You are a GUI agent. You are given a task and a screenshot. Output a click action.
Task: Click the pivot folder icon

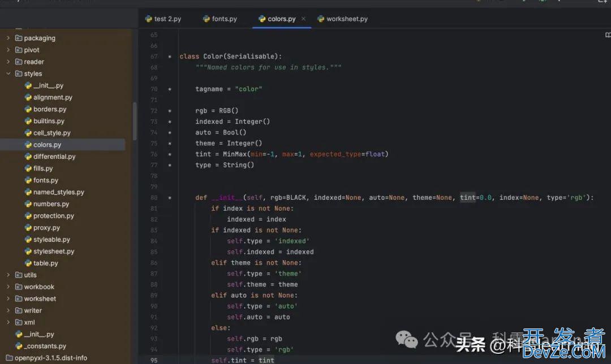point(18,50)
